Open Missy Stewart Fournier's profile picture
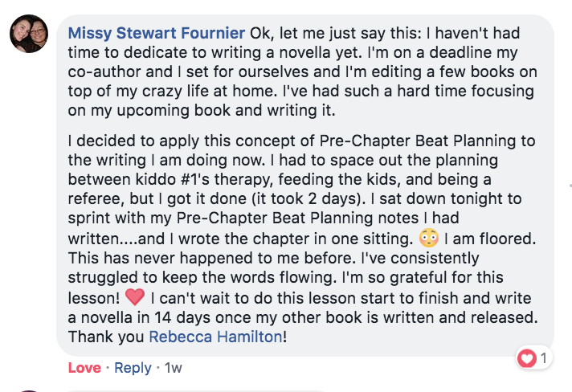This screenshot has width=572, height=392. tap(29, 34)
